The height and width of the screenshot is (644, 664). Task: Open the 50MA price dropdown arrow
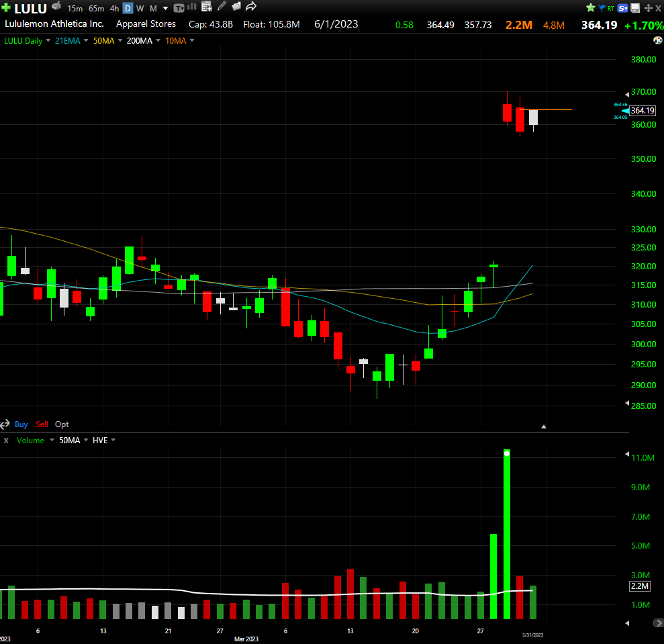[120, 41]
